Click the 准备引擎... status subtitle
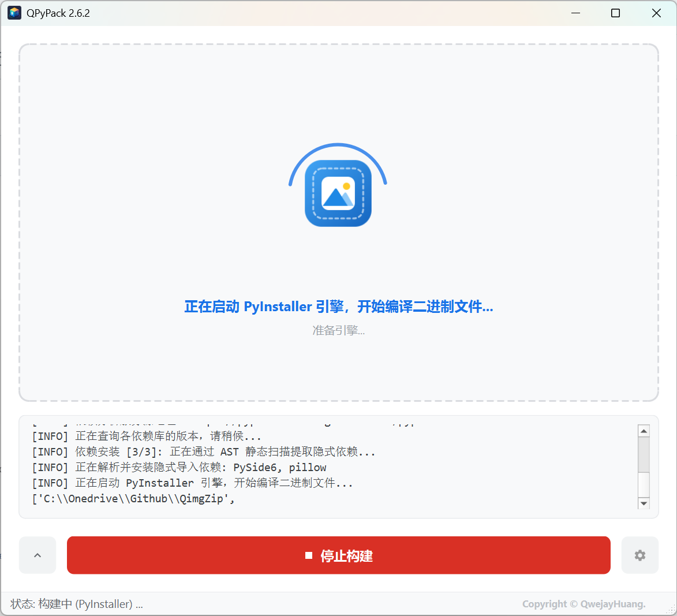The width and height of the screenshot is (677, 616). point(338,330)
